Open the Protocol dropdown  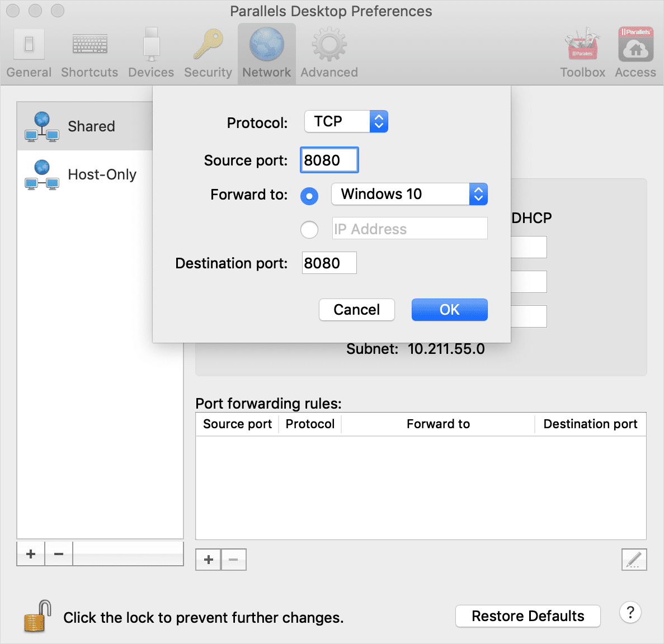click(346, 121)
